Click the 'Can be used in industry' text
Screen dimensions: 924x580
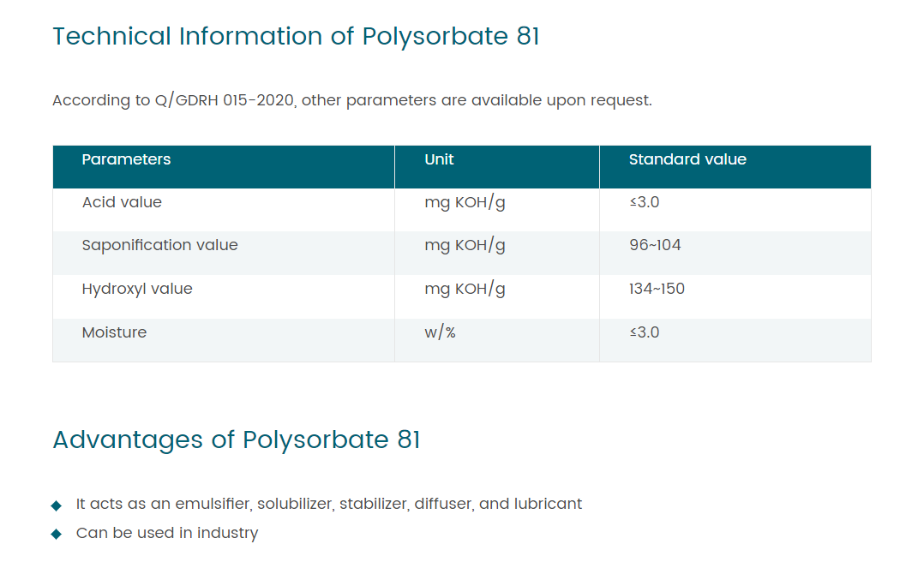click(x=167, y=533)
